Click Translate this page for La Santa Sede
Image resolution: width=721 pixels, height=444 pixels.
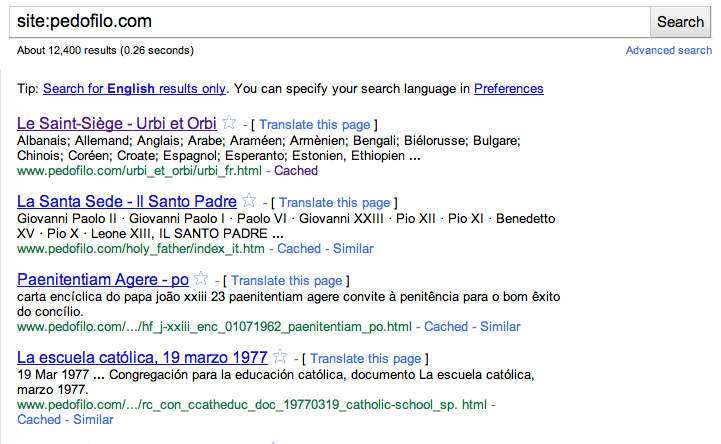pyautogui.click(x=332, y=203)
